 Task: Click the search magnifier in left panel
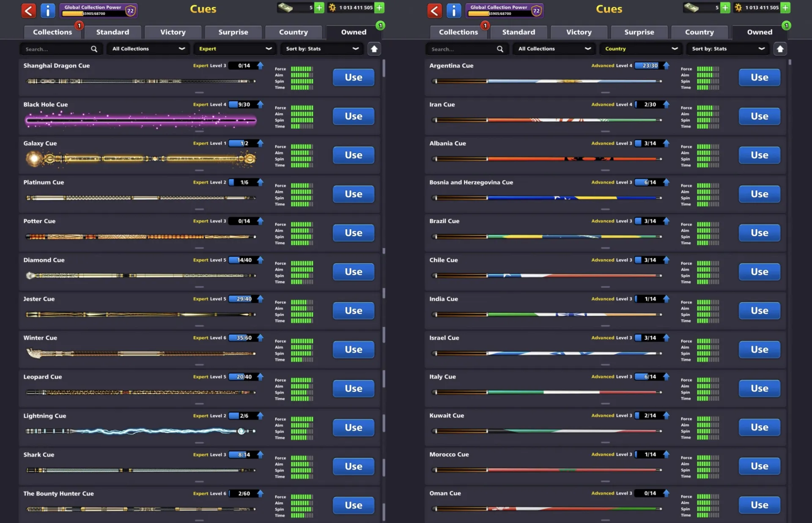[x=94, y=49]
